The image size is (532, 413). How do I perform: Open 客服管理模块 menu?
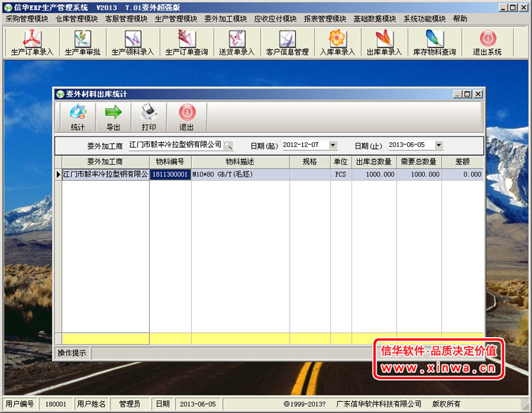[126, 19]
